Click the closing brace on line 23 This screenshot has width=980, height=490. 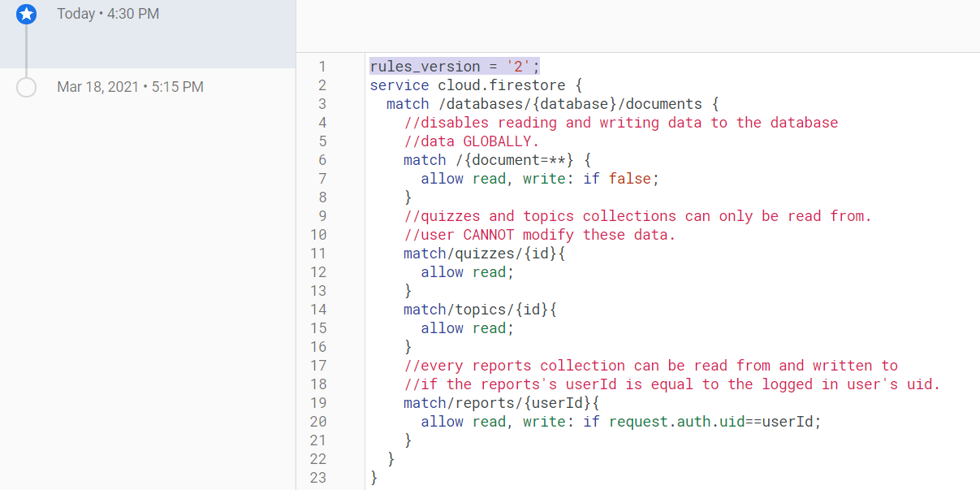click(373, 478)
